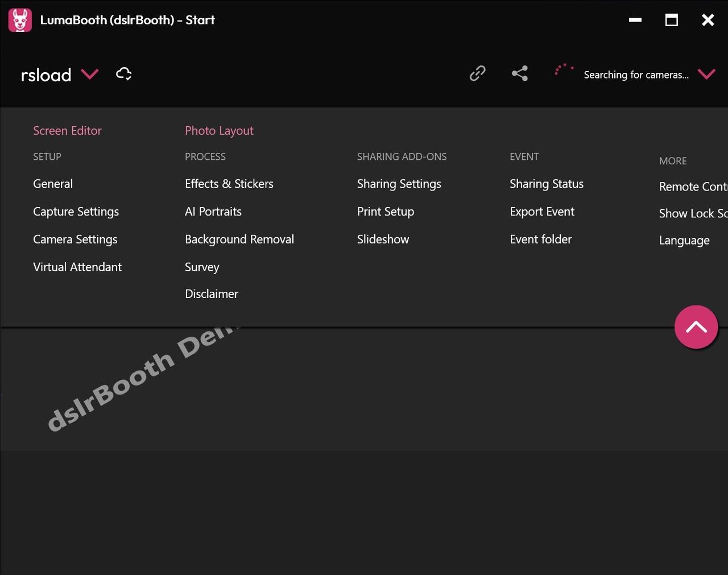Click the share icon in header

(520, 73)
